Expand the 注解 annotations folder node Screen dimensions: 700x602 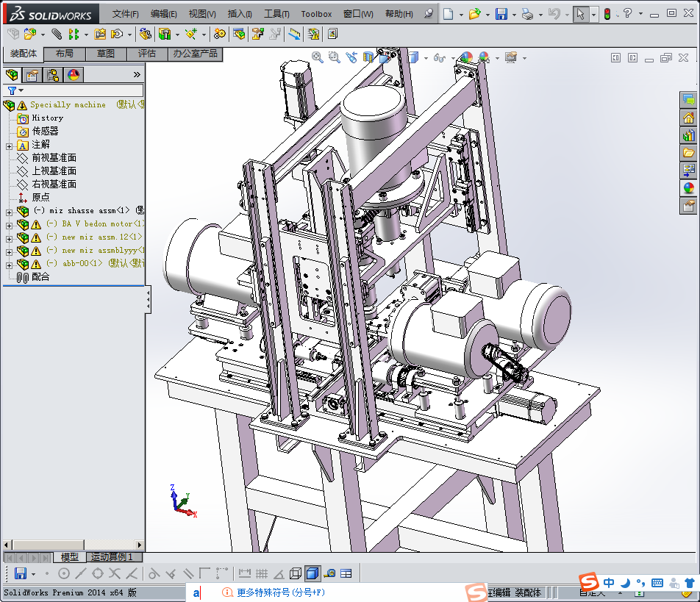9,146
